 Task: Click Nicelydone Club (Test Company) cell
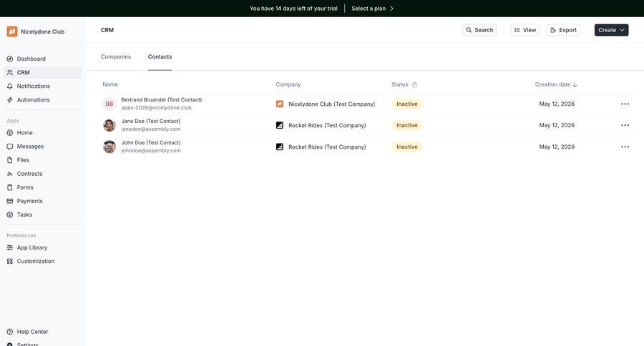point(331,104)
